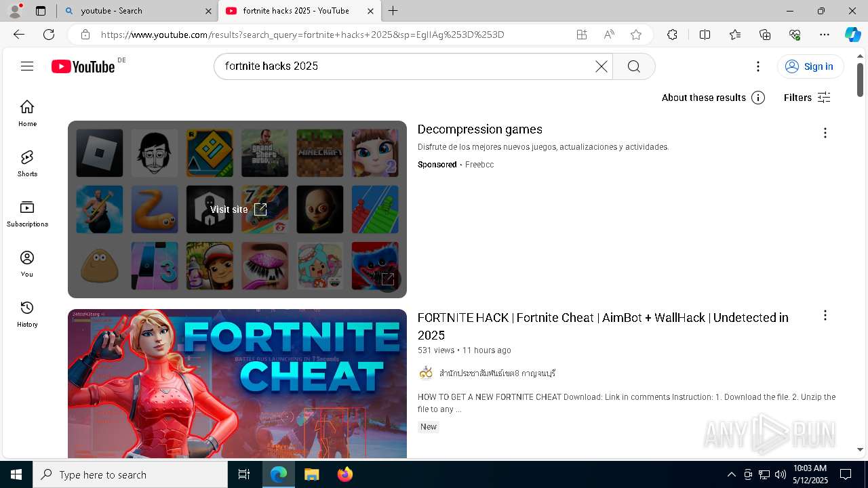
Task: Open Shorts in the sidebar
Action: pos(27,163)
